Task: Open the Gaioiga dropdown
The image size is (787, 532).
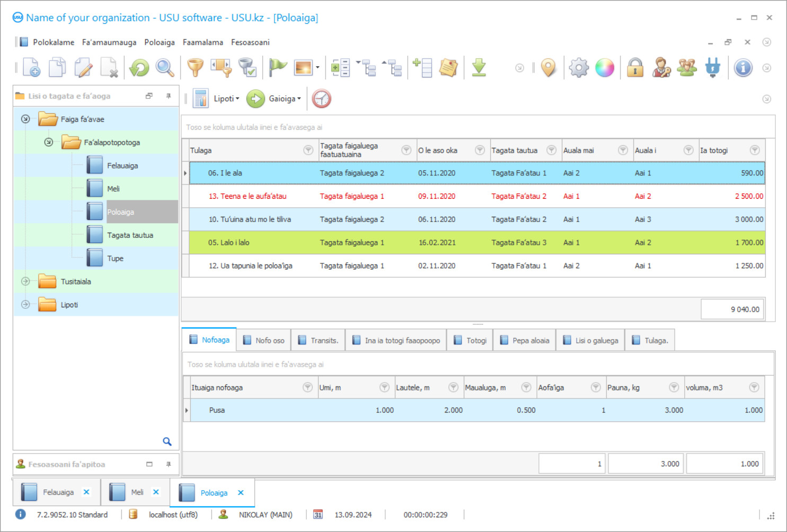Action: pyautogui.click(x=286, y=99)
